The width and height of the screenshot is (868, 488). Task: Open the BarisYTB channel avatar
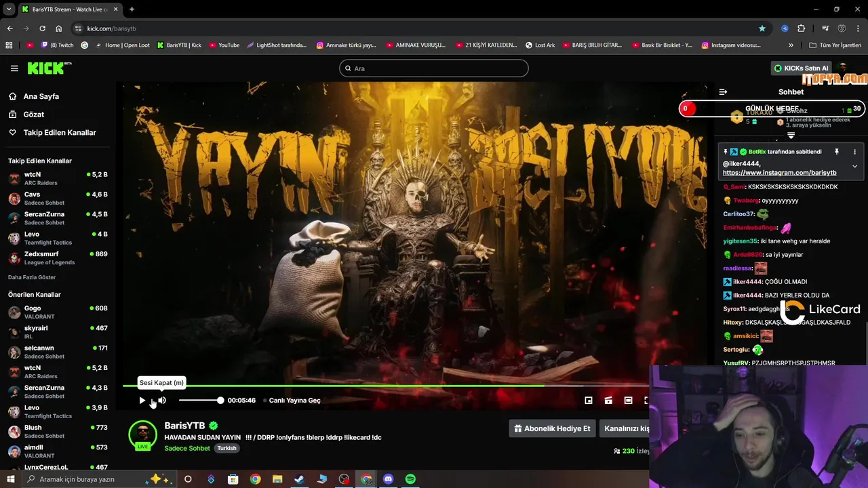point(142,434)
